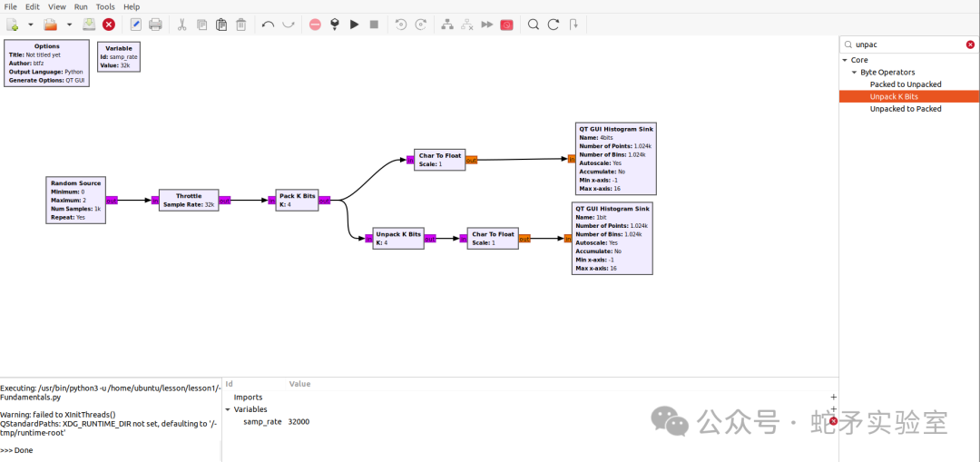The image size is (980, 462).
Task: Close the flow graph with red X toolbar icon
Action: coord(109,25)
